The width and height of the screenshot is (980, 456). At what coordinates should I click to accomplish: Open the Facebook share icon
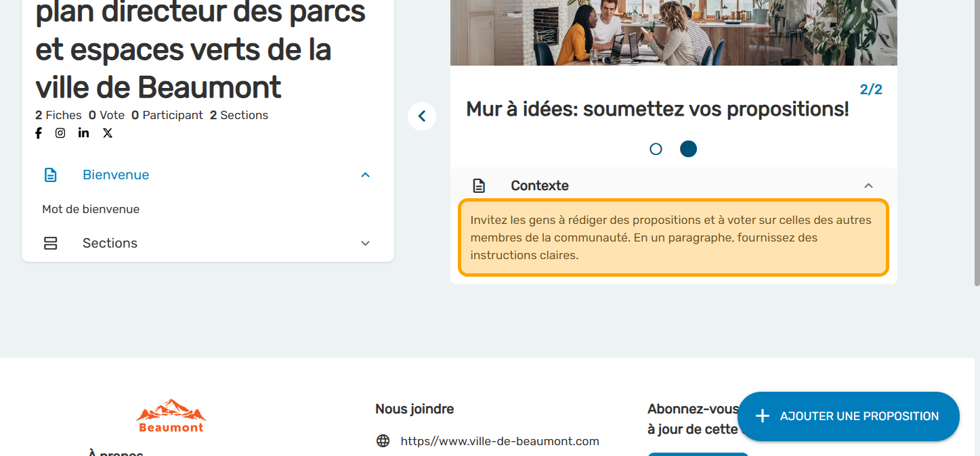point(39,133)
